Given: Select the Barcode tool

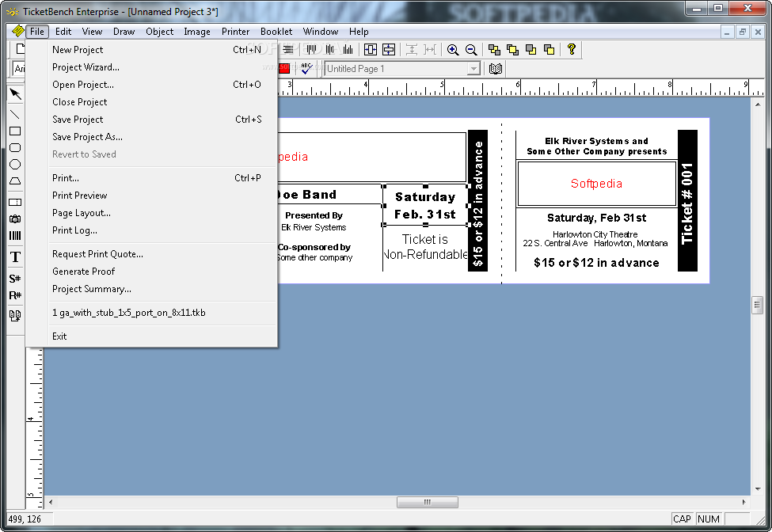Looking at the screenshot, I should point(15,236).
